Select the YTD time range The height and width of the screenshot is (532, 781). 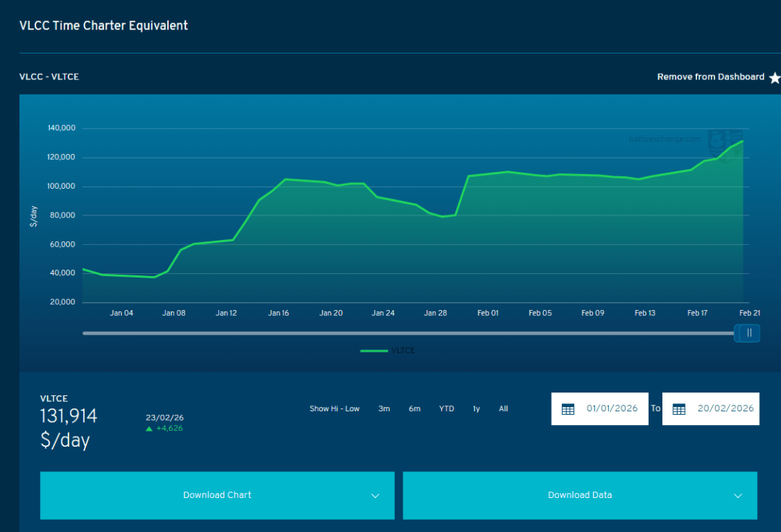[x=446, y=409]
